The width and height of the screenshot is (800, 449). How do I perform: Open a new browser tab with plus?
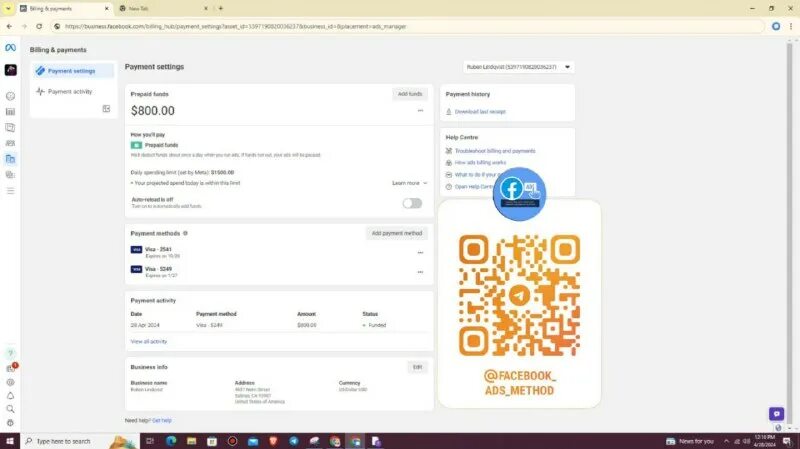click(220, 9)
